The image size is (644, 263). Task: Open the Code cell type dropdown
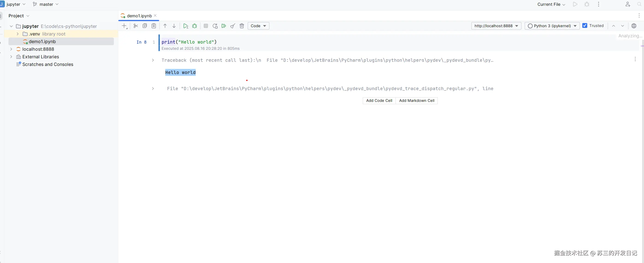[x=258, y=26]
